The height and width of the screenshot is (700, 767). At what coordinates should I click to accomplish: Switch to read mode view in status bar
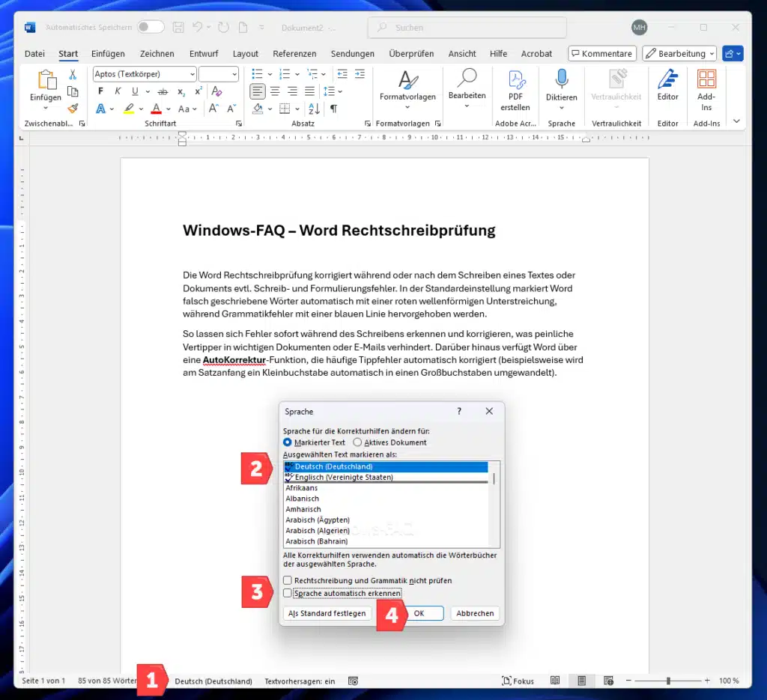pos(555,681)
